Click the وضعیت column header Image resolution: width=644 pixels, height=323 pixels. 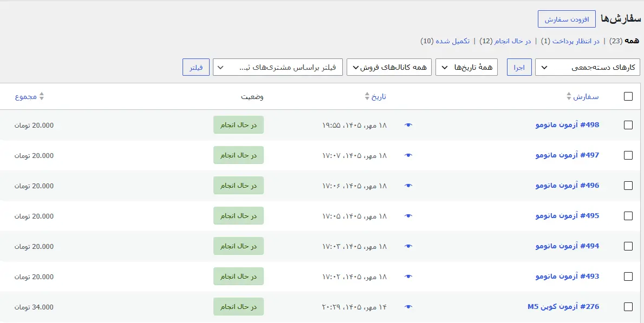[x=252, y=97]
